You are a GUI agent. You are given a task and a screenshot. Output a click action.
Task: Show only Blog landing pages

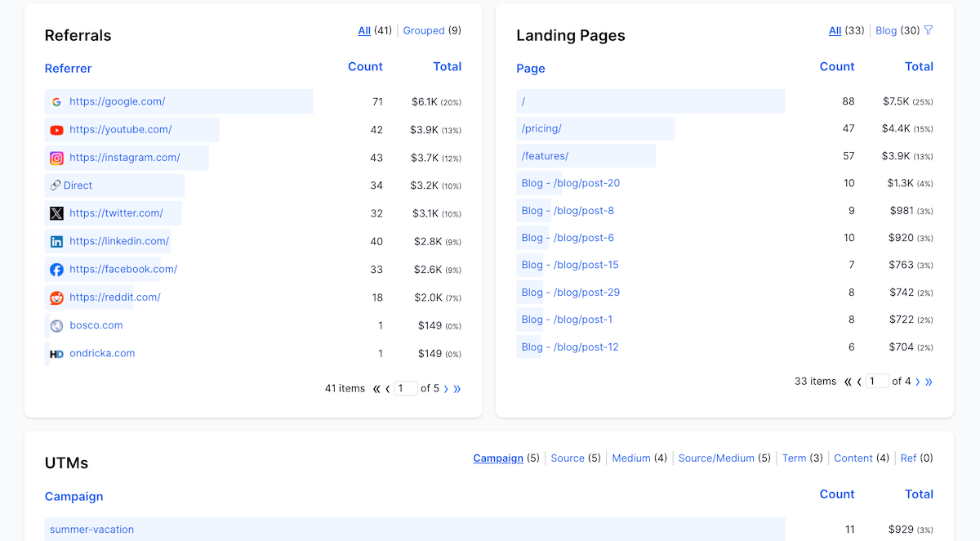click(x=886, y=31)
